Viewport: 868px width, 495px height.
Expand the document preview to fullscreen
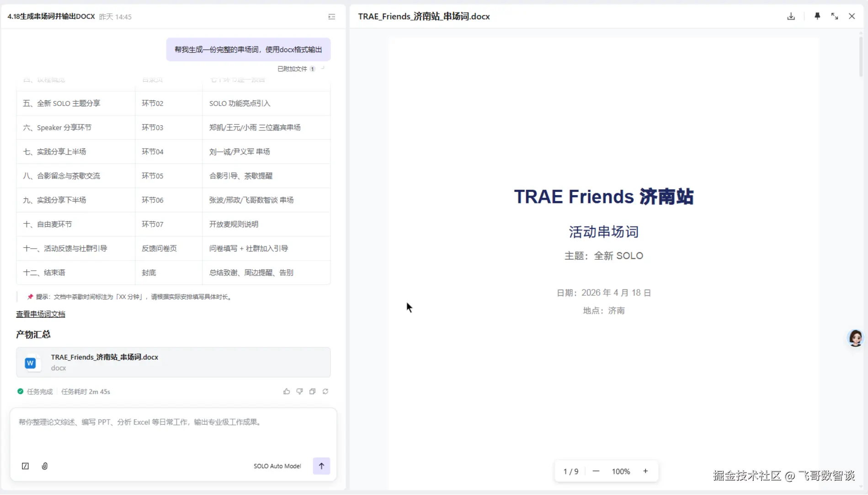point(835,16)
